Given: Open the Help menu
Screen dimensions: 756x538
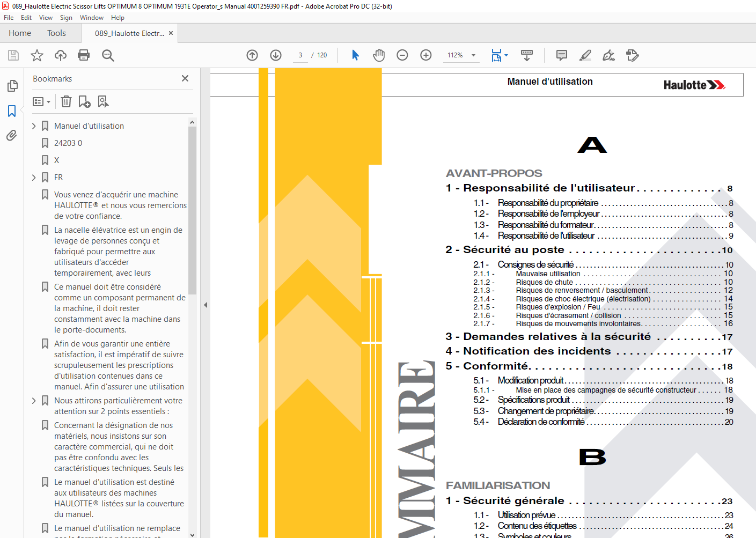Looking at the screenshot, I should click(x=118, y=18).
